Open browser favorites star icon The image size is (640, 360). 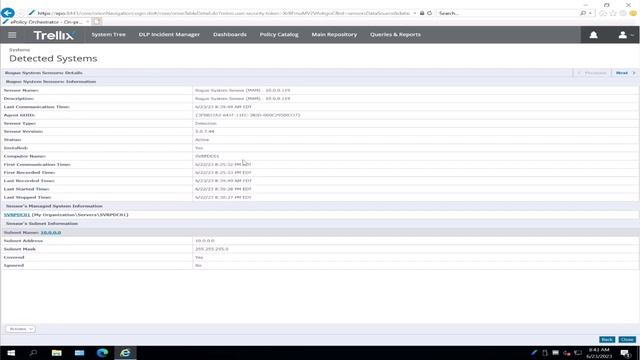click(x=613, y=13)
